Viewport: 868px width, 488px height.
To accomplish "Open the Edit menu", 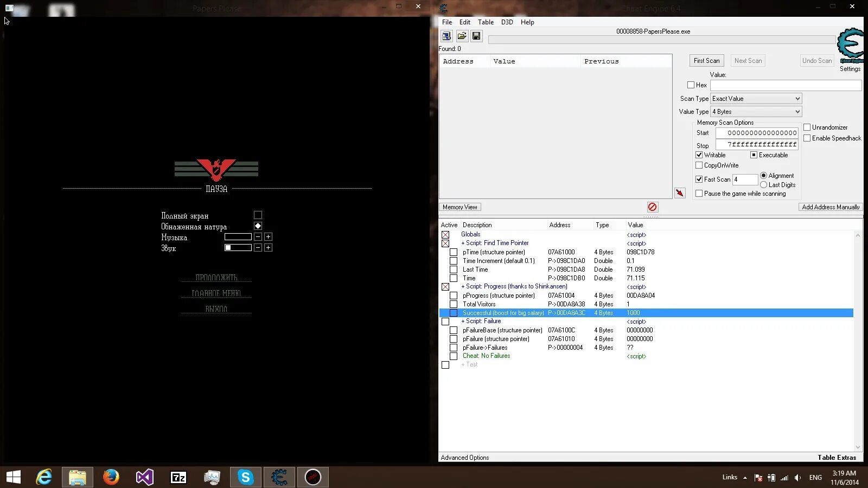I will click(x=465, y=22).
